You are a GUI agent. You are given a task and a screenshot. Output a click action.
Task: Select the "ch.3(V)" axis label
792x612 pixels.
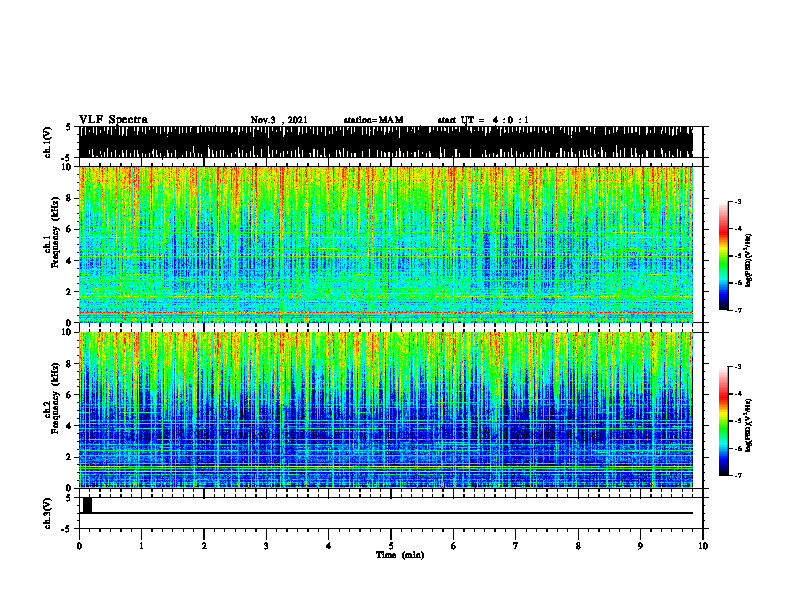pos(48,513)
